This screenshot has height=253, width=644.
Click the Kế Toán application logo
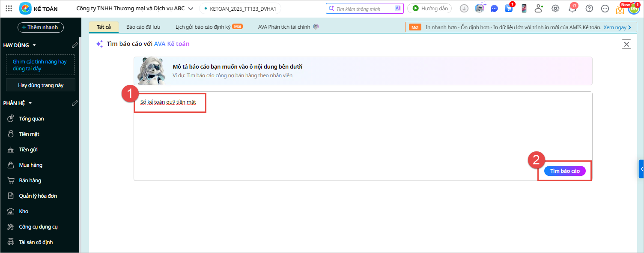pyautogui.click(x=25, y=9)
